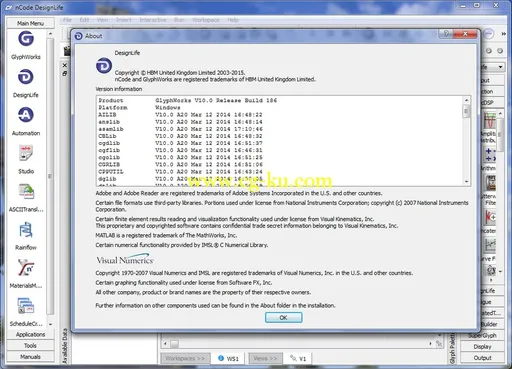
Task: Open the SuperGlyph palette category
Action: click(482, 335)
